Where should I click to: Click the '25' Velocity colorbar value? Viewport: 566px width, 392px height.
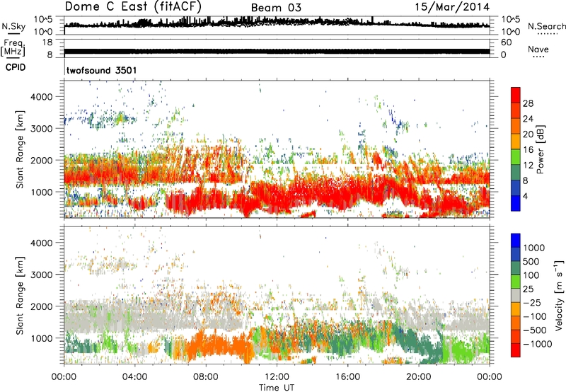click(528, 289)
